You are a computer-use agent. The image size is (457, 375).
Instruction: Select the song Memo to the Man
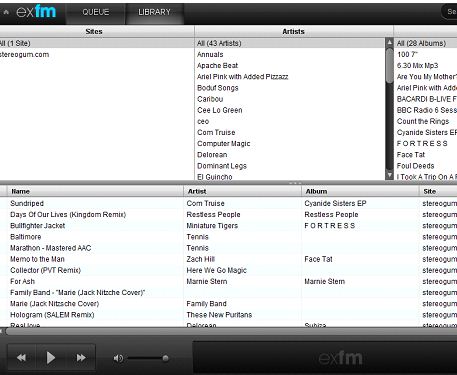click(x=37, y=259)
